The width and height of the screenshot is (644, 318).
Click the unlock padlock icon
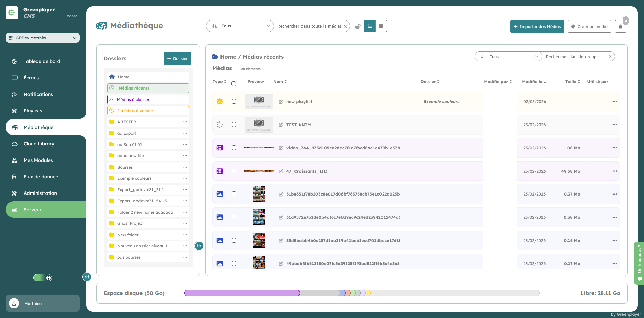358,26
